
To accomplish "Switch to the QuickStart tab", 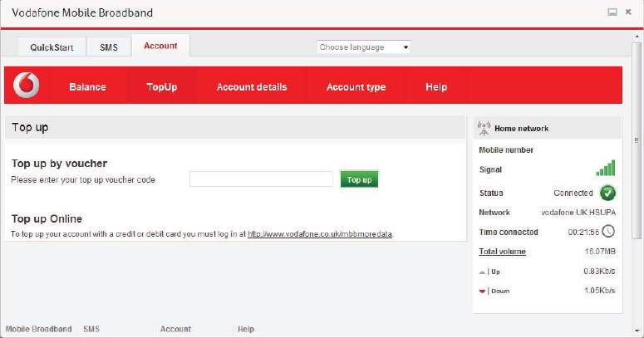I will click(x=52, y=47).
